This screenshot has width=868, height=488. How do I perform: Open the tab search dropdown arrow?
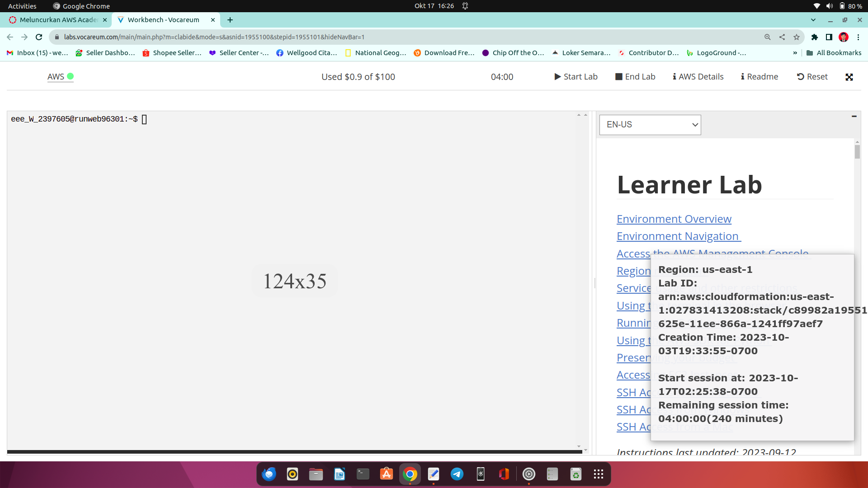pos(813,20)
